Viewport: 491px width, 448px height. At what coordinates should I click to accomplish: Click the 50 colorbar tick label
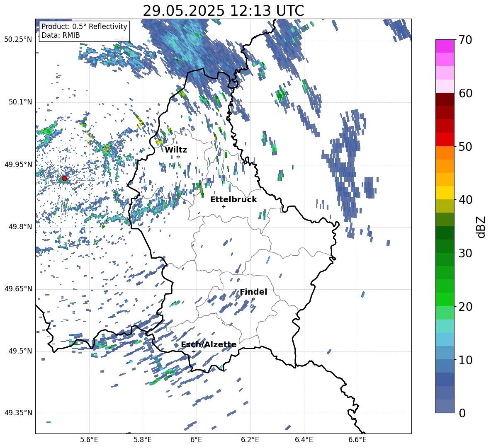(465, 147)
